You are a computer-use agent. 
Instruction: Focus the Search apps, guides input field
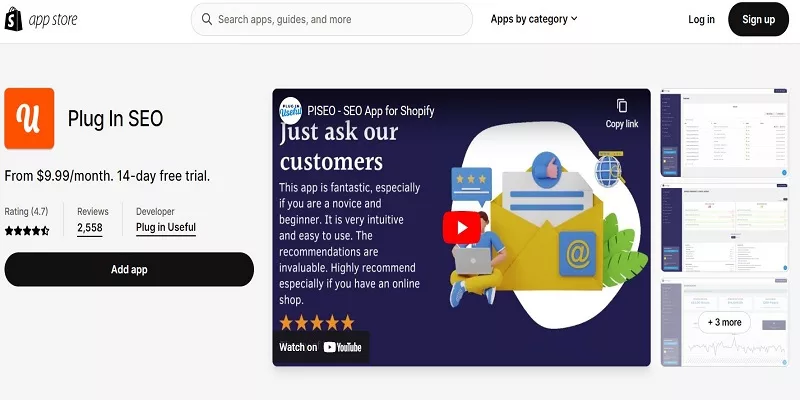point(332,19)
